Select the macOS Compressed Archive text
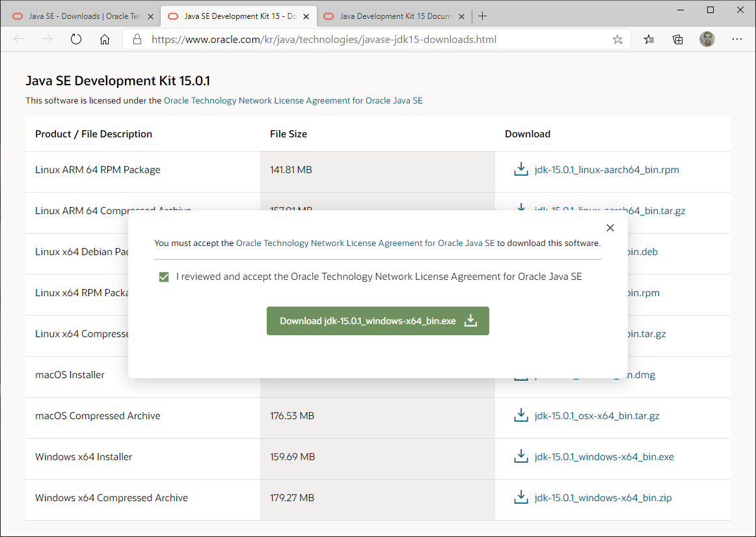Screen dimensions: 756x537 click(98, 415)
